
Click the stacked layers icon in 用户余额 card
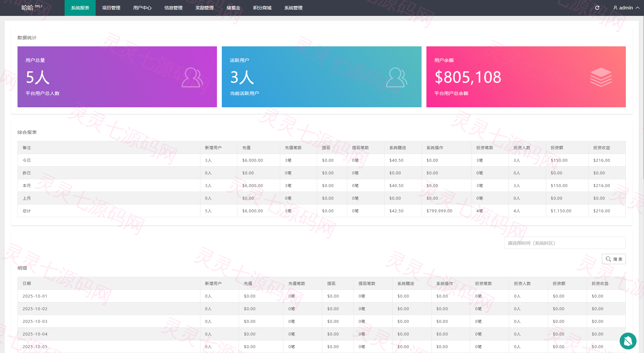point(601,77)
